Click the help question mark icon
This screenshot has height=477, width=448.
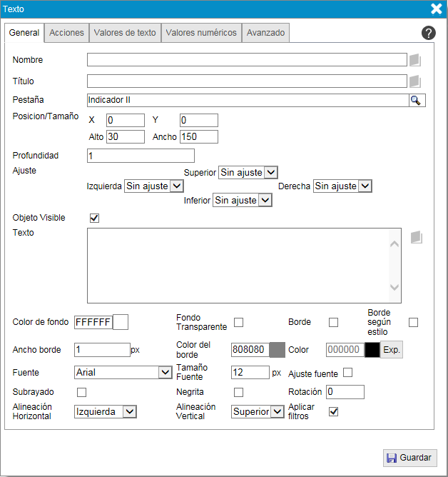429,33
